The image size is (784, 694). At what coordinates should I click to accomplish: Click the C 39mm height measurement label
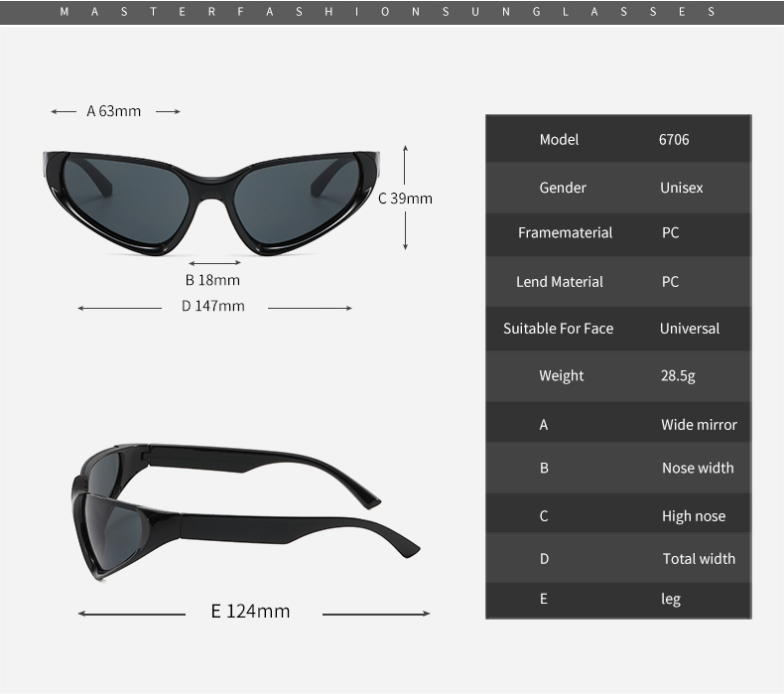405,198
